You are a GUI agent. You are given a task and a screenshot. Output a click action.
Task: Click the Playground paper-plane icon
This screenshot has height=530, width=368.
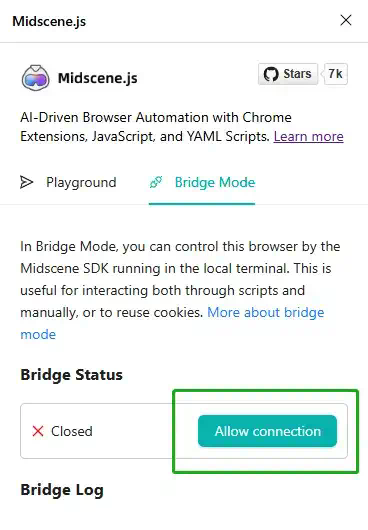tap(26, 182)
